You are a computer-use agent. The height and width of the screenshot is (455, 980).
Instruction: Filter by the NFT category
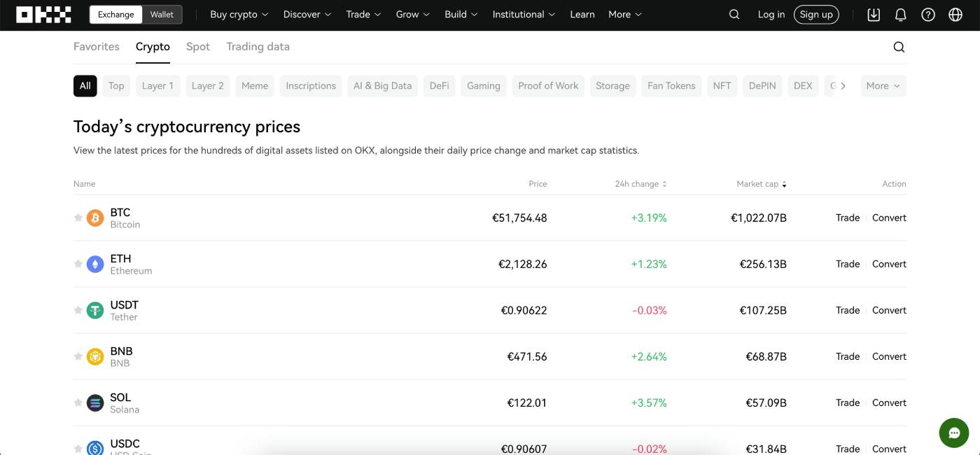(x=722, y=86)
